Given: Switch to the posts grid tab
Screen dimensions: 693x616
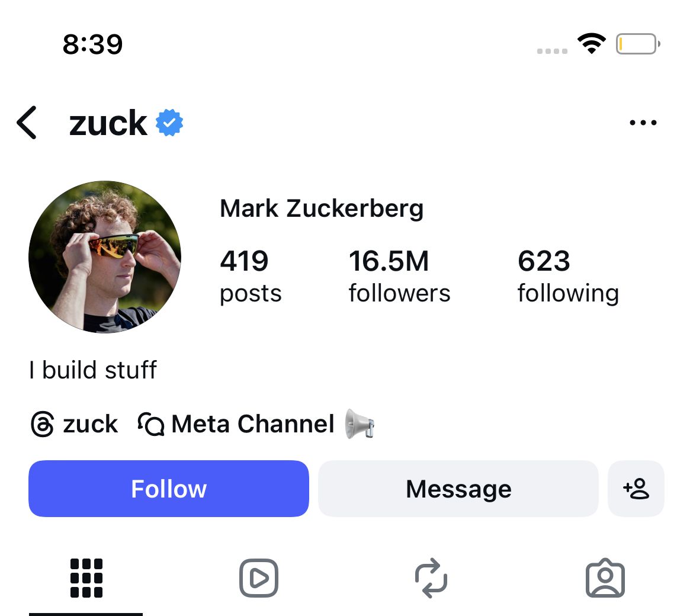Looking at the screenshot, I should coord(86,578).
